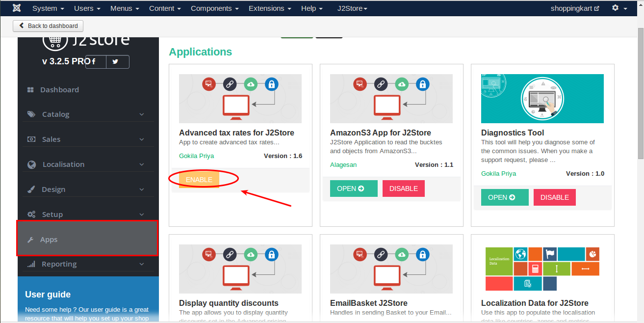
Task: Click 'Diagnostics Tool' title text
Action: 513,133
